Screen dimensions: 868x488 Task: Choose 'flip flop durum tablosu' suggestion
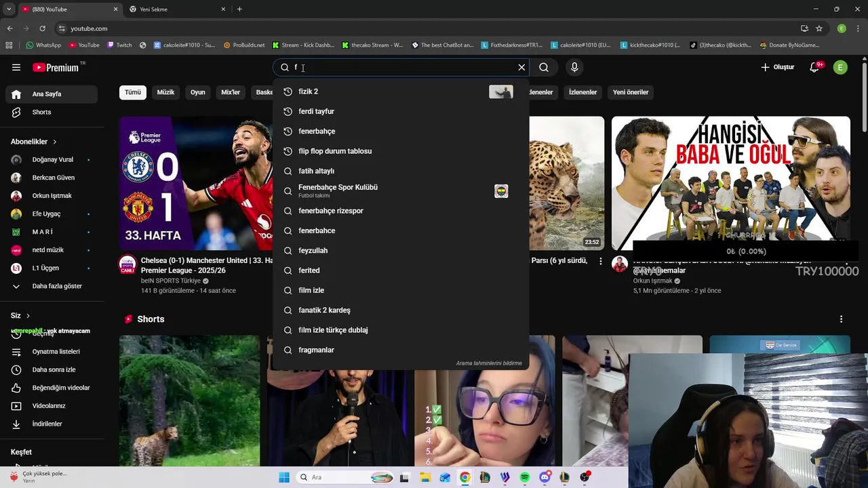(x=400, y=151)
